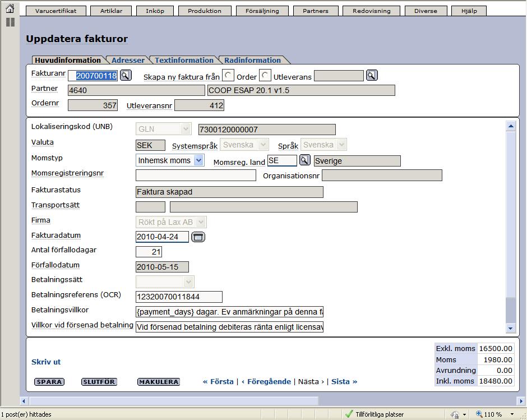Open the Partners menu

point(316,11)
